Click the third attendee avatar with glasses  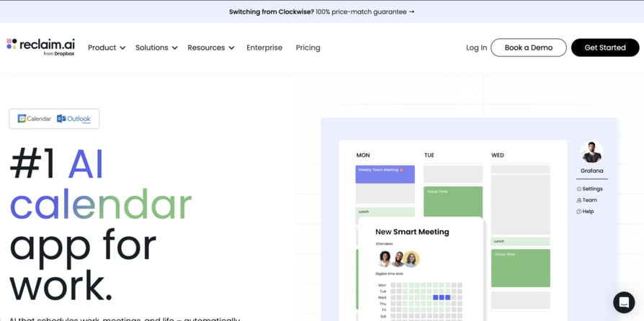[411, 259]
